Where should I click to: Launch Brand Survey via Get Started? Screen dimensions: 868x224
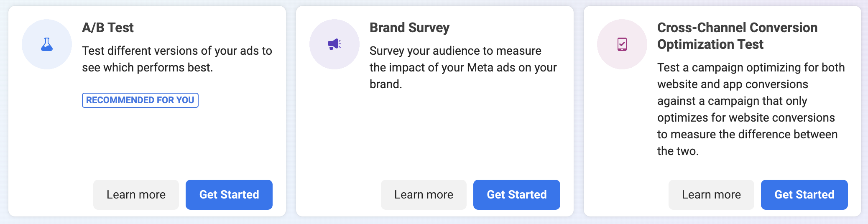tap(517, 195)
